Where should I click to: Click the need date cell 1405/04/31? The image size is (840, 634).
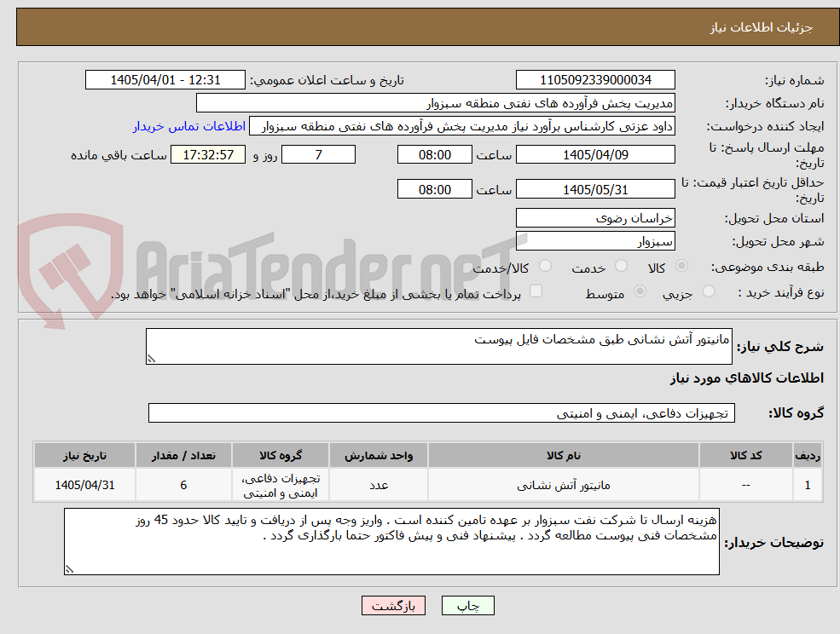pos(84,485)
